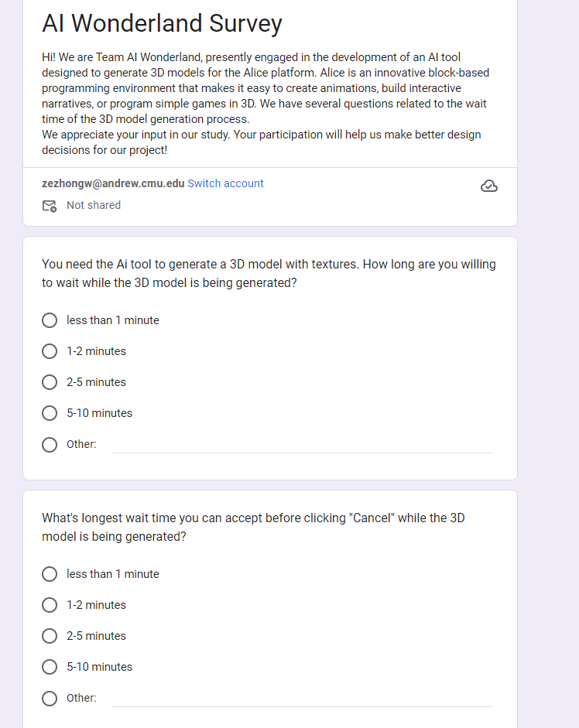Click the survey description paragraph
Image resolution: width=579 pixels, height=728 pixels.
[x=266, y=104]
